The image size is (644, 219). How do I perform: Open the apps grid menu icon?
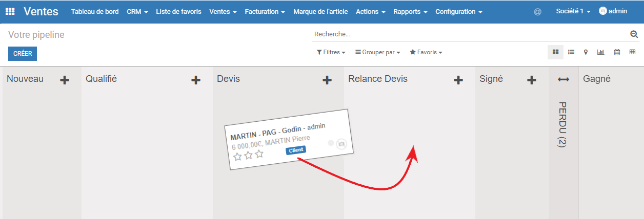pos(10,11)
